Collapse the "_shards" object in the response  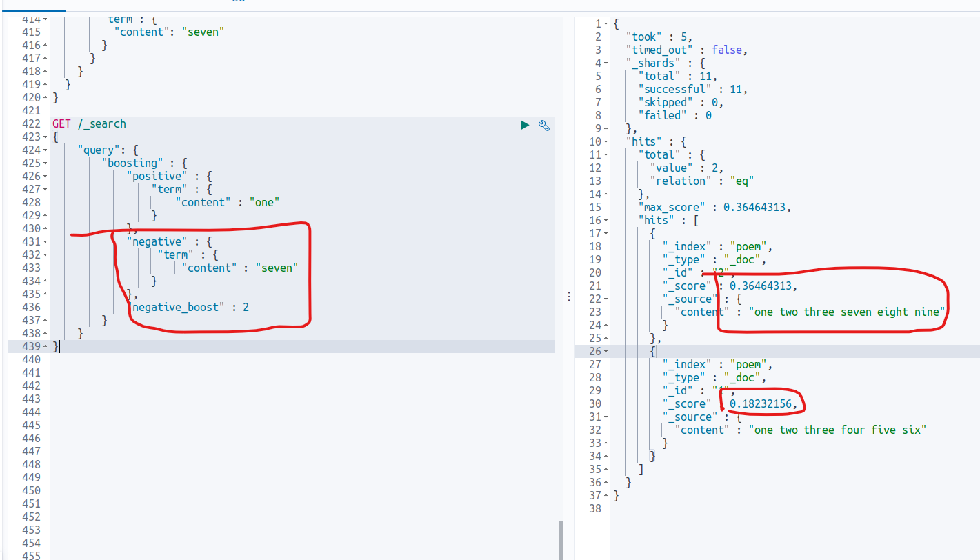pyautogui.click(x=606, y=63)
